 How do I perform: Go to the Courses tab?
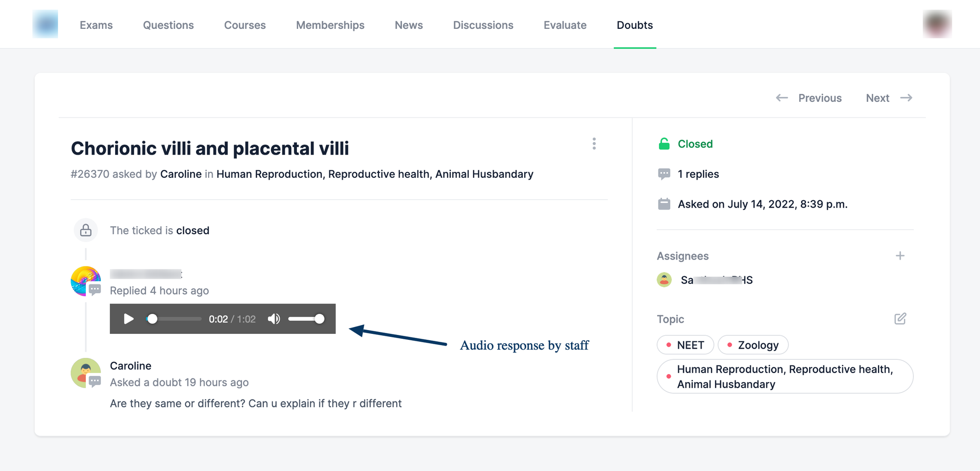pyautogui.click(x=245, y=25)
